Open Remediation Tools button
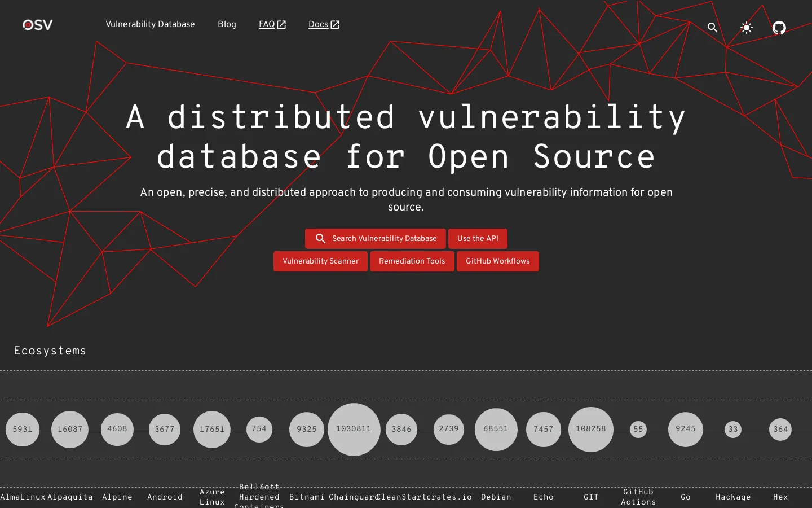This screenshot has height=508, width=812. tap(412, 261)
